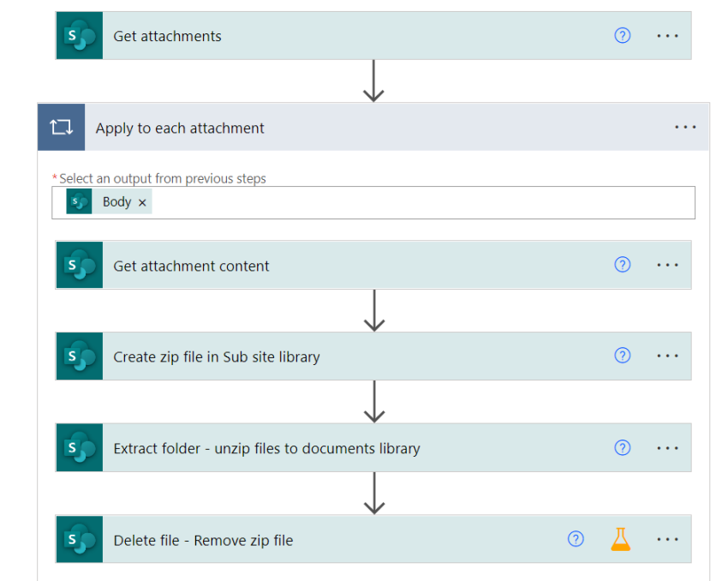Click the Apply to each loop icon

(62, 127)
